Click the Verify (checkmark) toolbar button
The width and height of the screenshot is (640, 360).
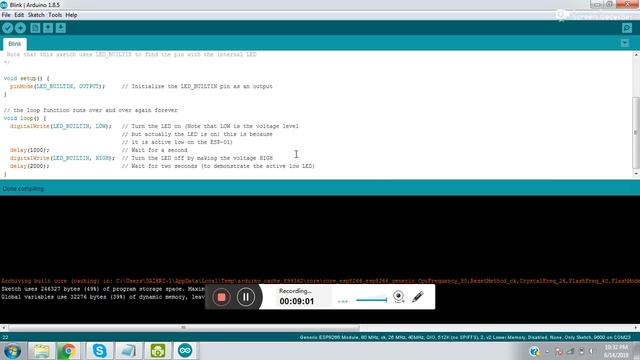(x=7, y=28)
